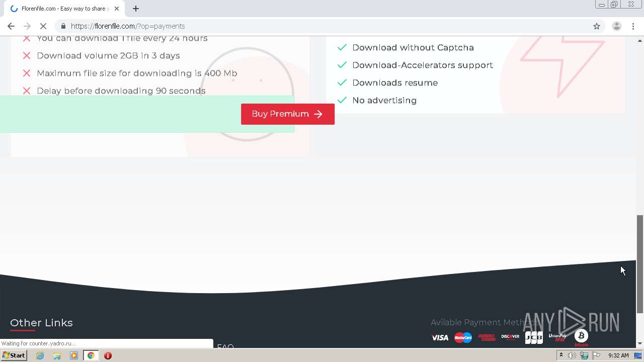
Task: Go back with browser back arrow
Action: [11, 26]
